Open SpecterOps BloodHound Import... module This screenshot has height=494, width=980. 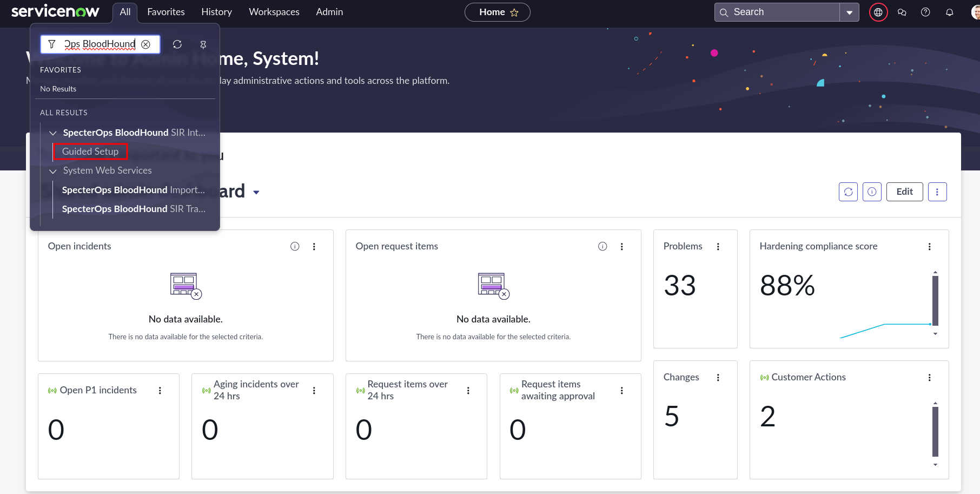pos(134,190)
